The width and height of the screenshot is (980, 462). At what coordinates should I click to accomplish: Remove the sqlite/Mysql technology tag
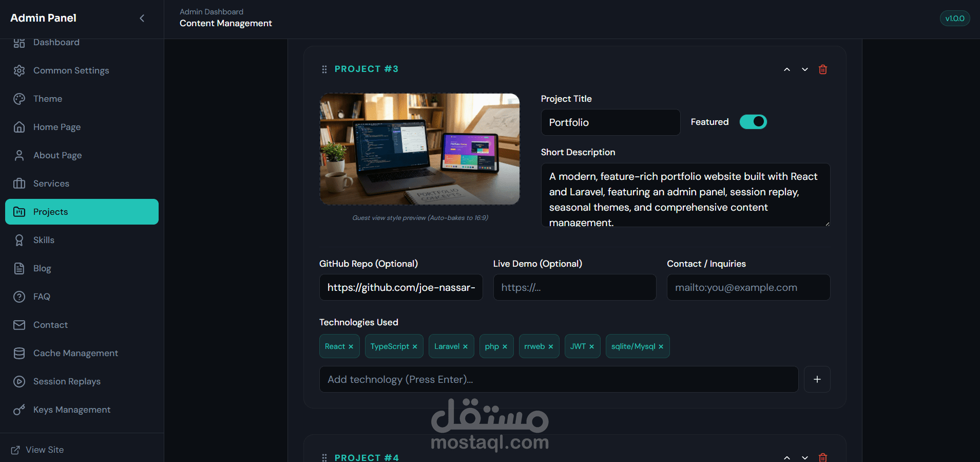[x=661, y=347]
